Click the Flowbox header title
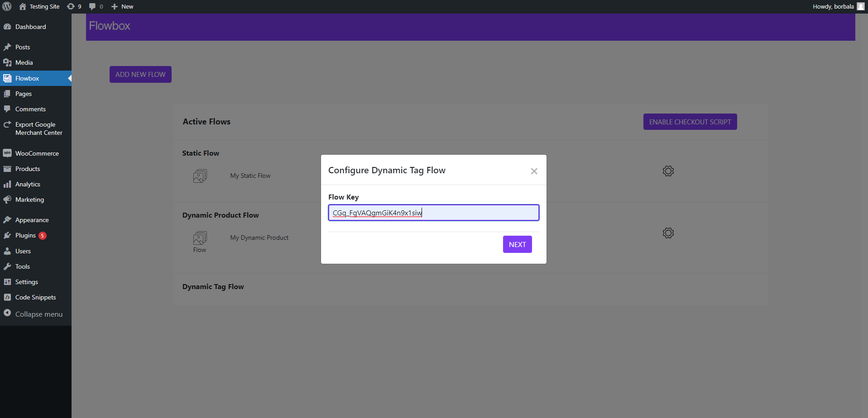The width and height of the screenshot is (868, 418). point(110,26)
